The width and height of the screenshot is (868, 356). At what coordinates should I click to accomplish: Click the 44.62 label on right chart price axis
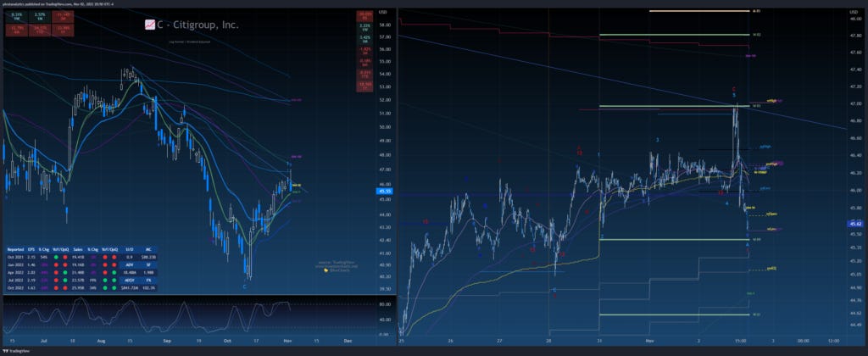click(854, 313)
